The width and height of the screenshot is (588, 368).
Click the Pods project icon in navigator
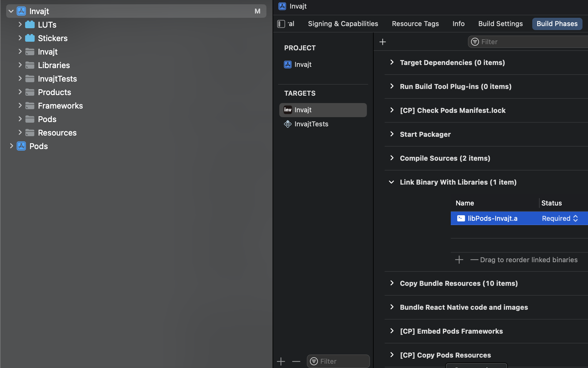[21, 146]
